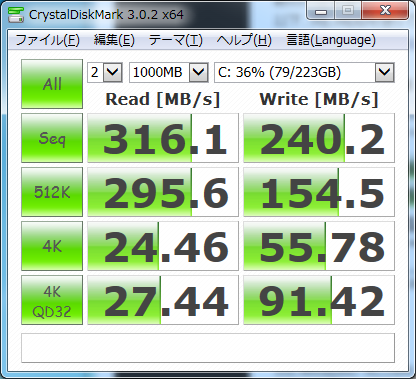Click the CrystalDiskMark title bar app icon
Image resolution: width=416 pixels, height=379 pixels.
pyautogui.click(x=16, y=15)
